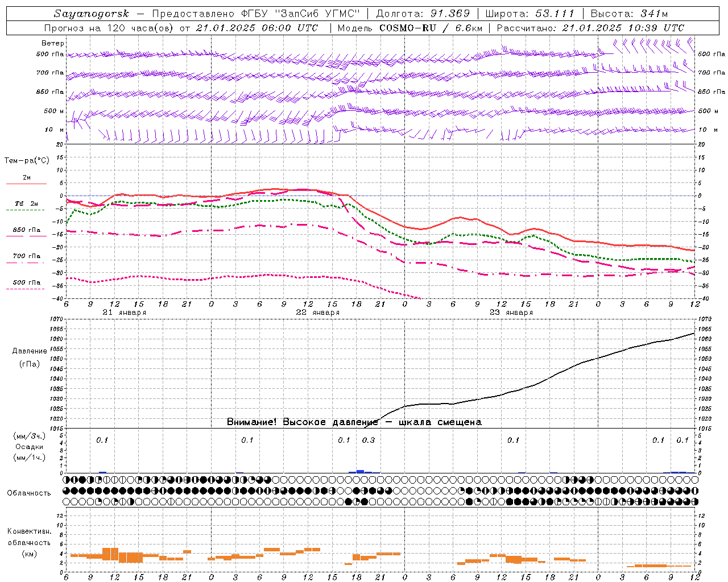This screenshot has height=582, width=728.
Task: Click '1015' on right pressure axis
Action: pyautogui.click(x=704, y=429)
